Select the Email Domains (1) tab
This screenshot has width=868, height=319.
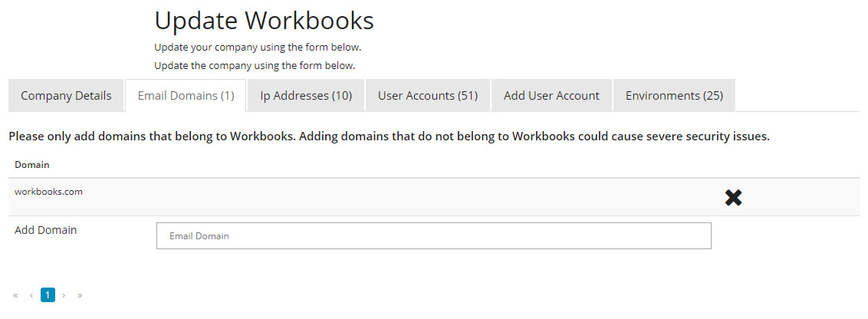186,95
